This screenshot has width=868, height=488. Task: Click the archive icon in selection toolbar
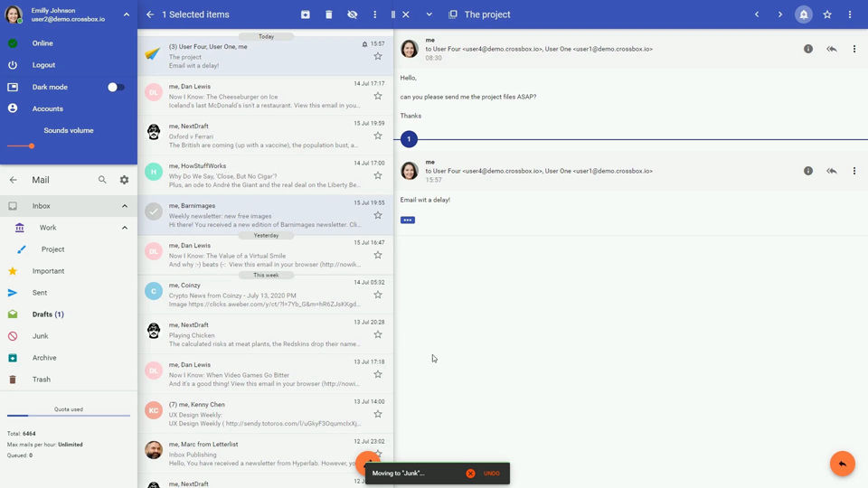pos(306,14)
